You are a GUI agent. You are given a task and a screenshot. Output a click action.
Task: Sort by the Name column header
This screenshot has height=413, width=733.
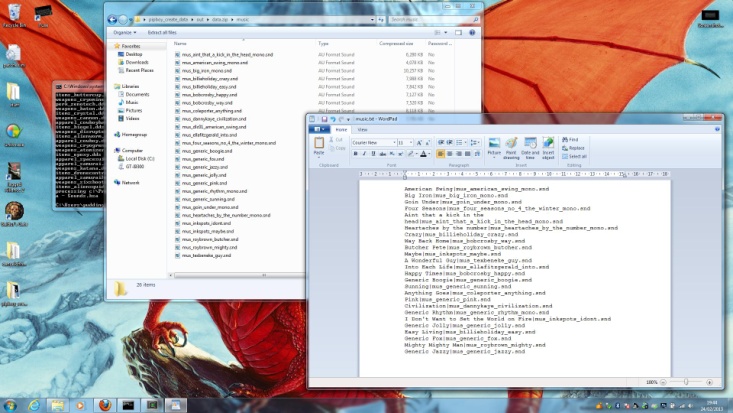(x=180, y=43)
